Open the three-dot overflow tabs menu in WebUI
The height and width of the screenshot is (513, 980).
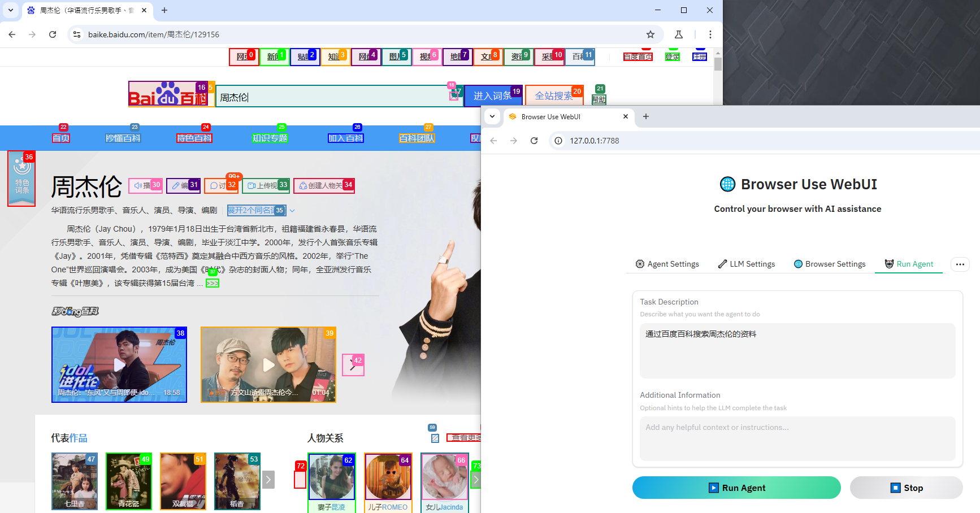click(960, 264)
